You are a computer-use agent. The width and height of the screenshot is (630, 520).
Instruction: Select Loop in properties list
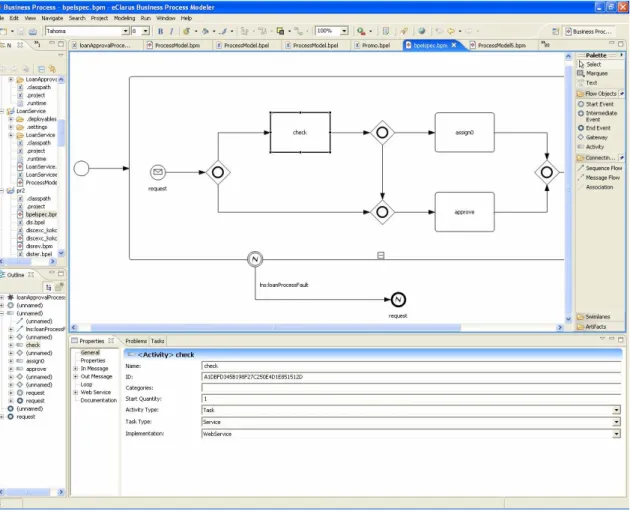coord(86,384)
